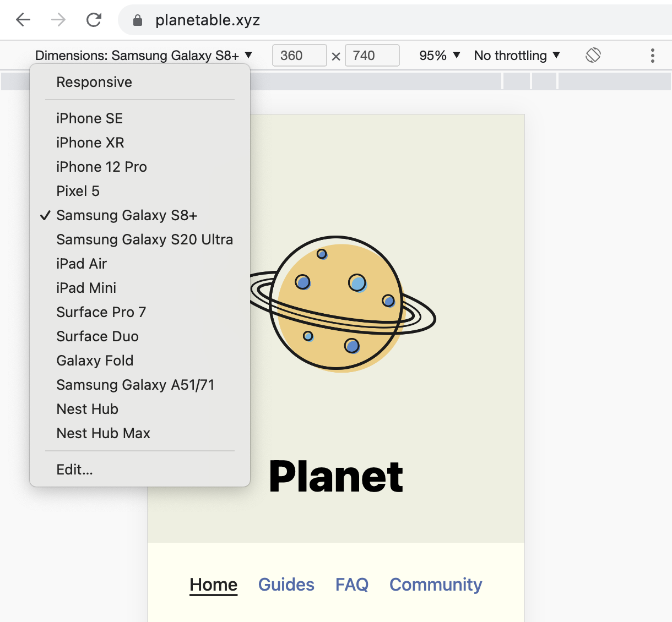The width and height of the screenshot is (672, 622).
Task: Open the Guides navigation link
Action: (286, 585)
